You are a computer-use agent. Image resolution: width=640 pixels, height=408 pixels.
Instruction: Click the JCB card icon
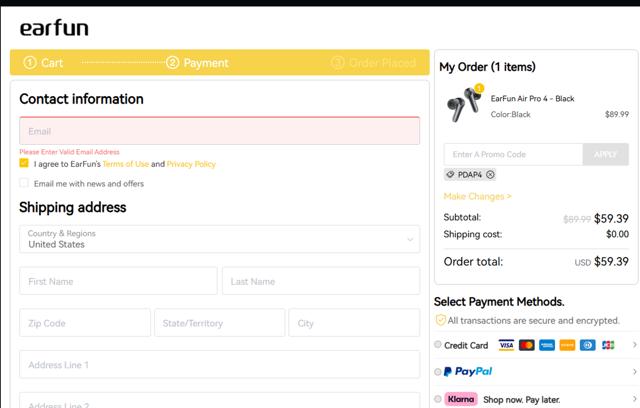pyautogui.click(x=608, y=345)
